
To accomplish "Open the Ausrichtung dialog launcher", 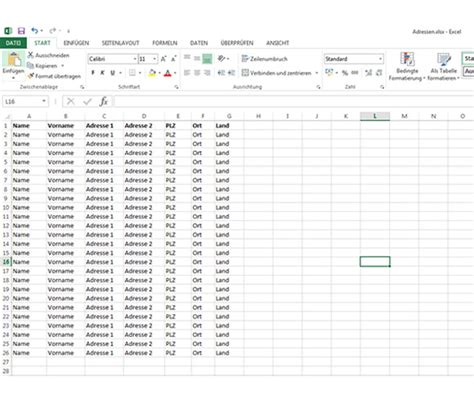I will 319,87.
